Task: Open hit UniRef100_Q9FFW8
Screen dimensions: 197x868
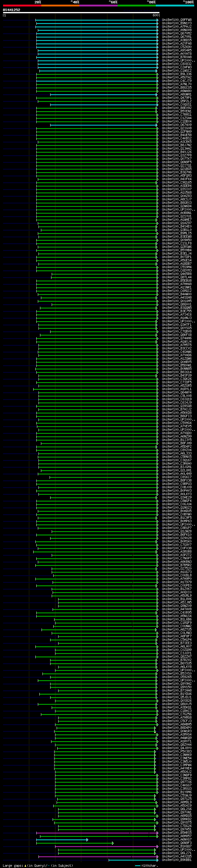Action: 177,20
